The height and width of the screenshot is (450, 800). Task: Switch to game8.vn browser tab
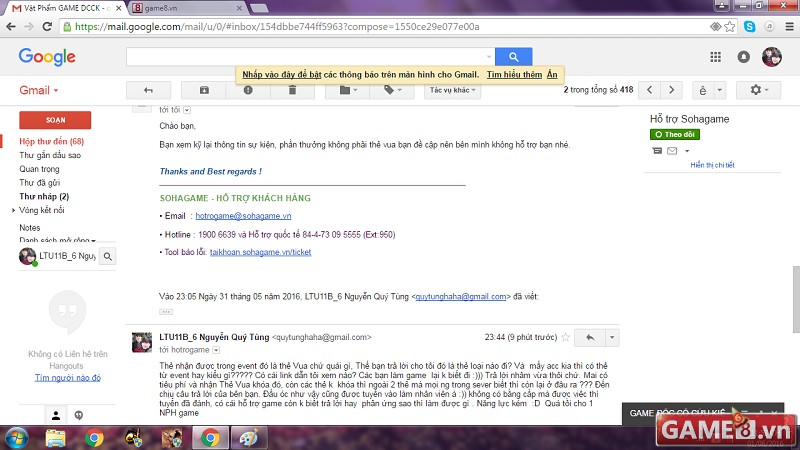[x=186, y=8]
